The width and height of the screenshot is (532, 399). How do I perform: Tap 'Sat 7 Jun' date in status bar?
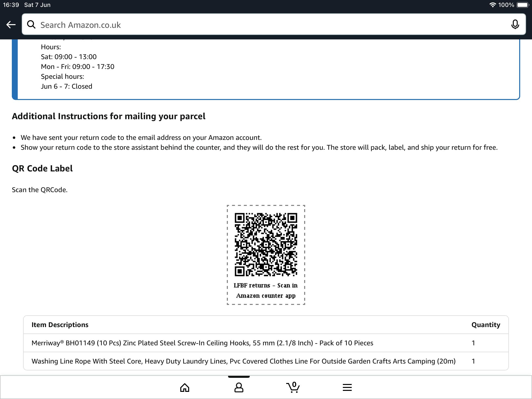[x=37, y=5]
